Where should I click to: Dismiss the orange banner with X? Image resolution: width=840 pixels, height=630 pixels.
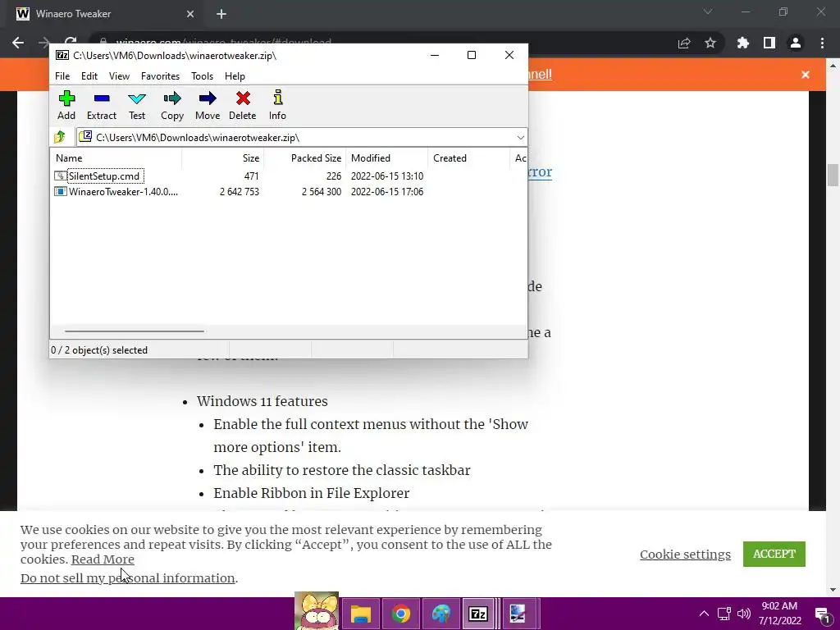click(x=806, y=75)
